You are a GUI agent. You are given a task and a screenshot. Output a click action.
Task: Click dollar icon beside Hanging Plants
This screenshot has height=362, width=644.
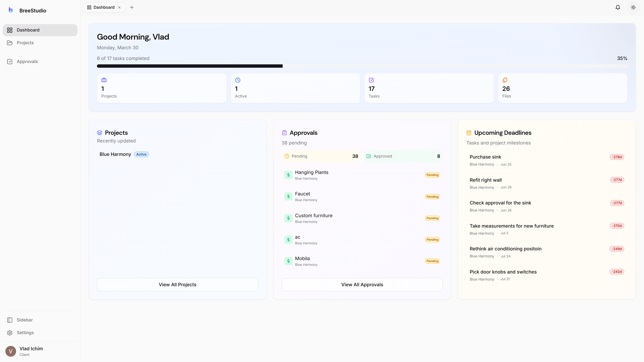(x=288, y=175)
